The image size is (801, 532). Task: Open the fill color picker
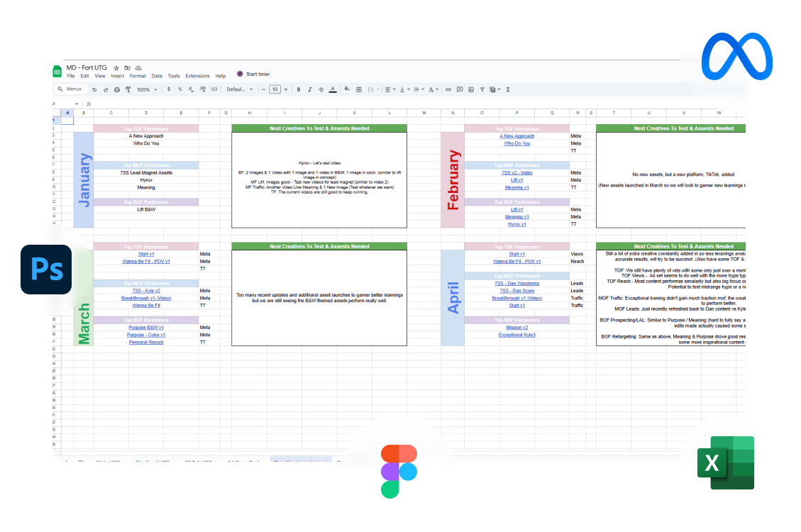[347, 89]
